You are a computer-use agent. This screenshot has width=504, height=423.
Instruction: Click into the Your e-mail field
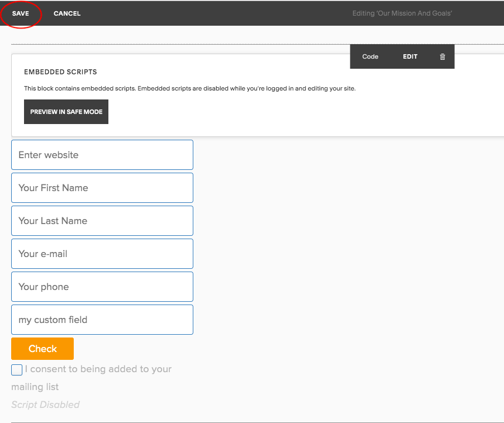coord(102,254)
